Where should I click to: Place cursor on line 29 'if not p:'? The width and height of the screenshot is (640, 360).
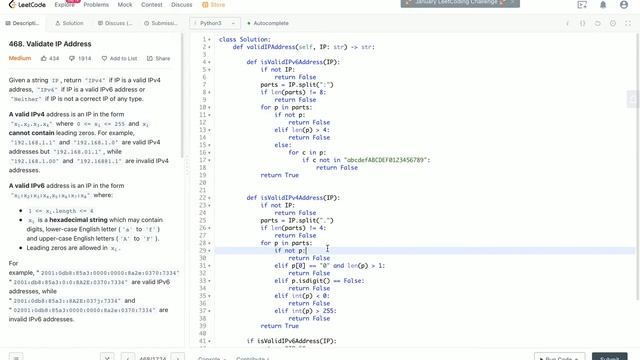[290, 251]
